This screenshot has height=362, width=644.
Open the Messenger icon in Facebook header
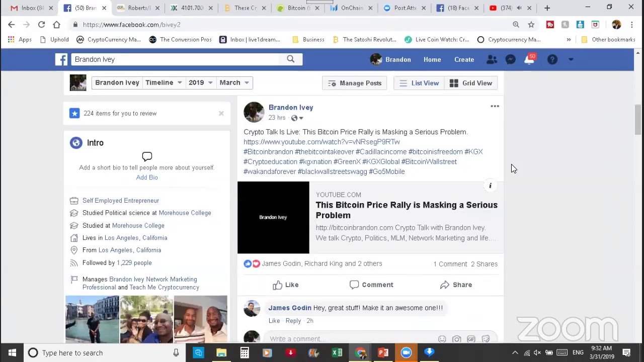pyautogui.click(x=510, y=59)
